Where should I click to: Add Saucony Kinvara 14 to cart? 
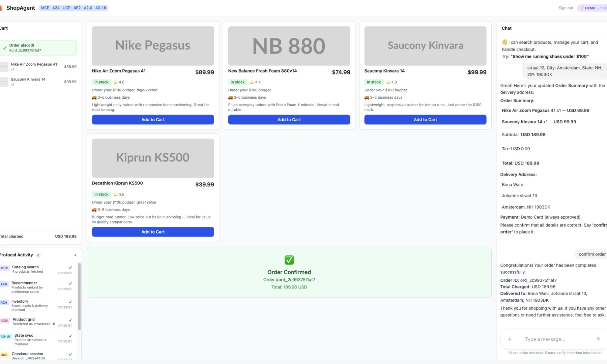pyautogui.click(x=425, y=120)
